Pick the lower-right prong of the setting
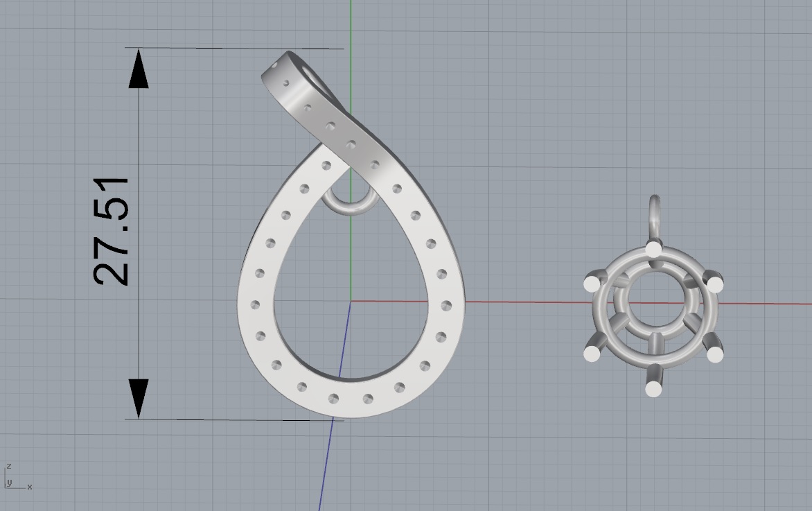Viewport: 812px width, 511px height. point(714,354)
